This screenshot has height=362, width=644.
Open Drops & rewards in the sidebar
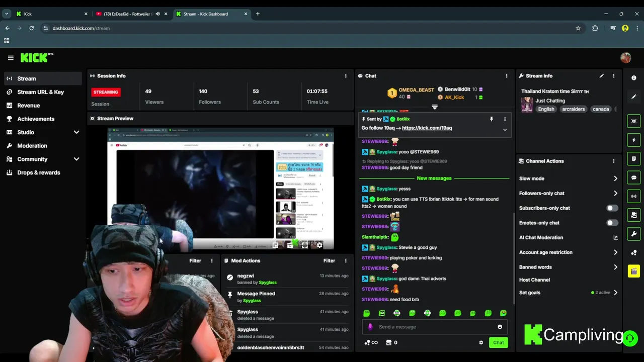pos(42,172)
